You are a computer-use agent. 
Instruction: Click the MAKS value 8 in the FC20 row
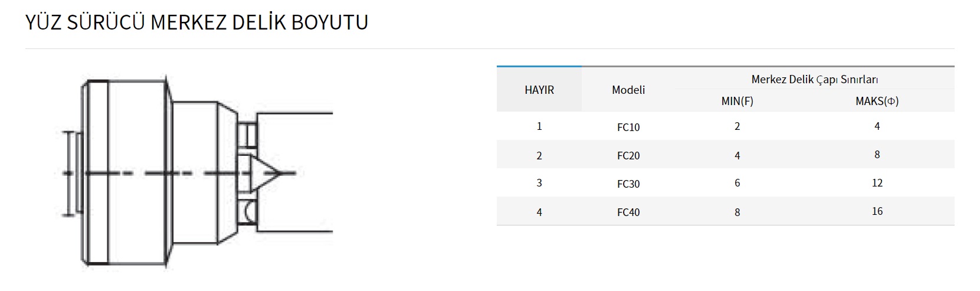pyautogui.click(x=877, y=155)
